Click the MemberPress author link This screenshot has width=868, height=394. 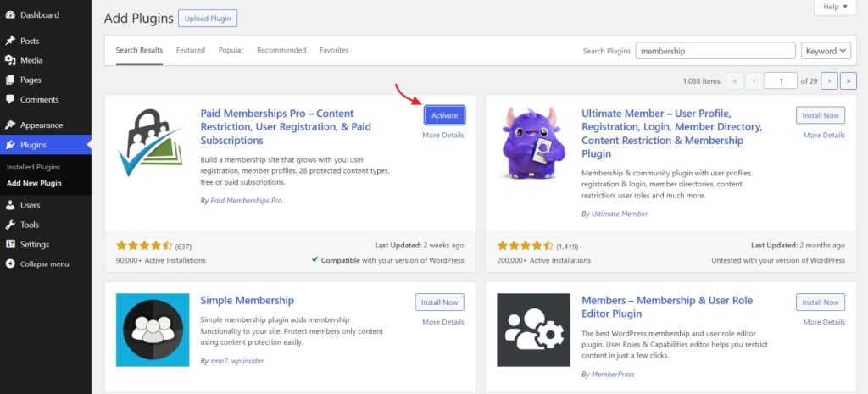pyautogui.click(x=613, y=375)
